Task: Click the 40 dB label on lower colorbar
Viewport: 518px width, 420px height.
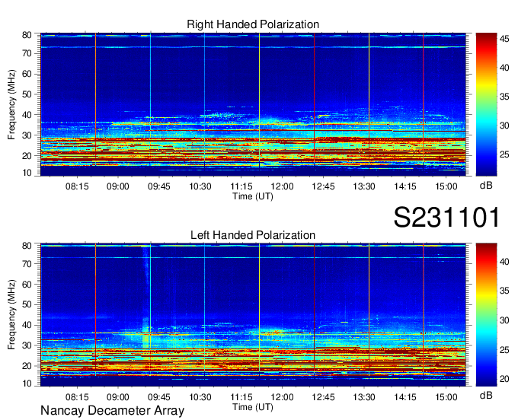Action: click(504, 262)
